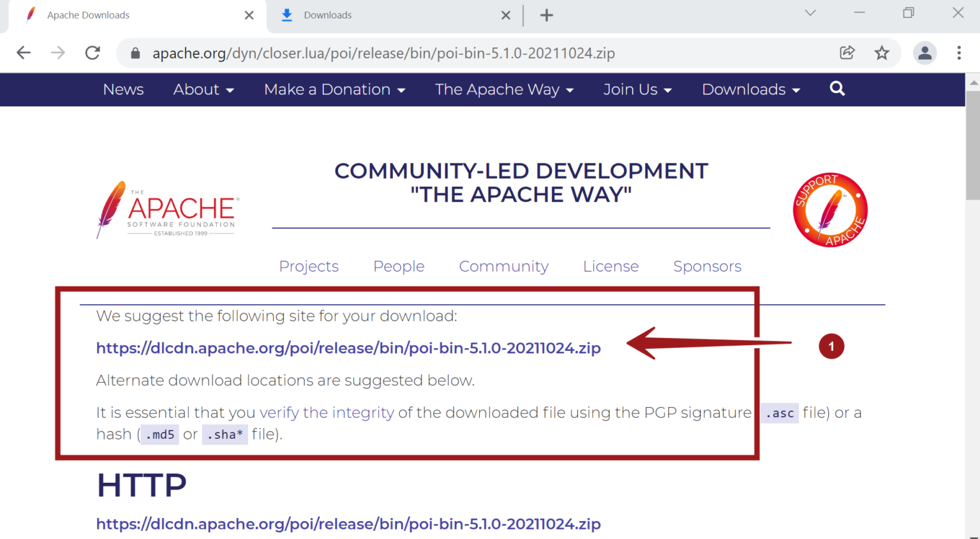Click the suggested poi-bin zip download link
Screen dimensions: 980x539
pos(348,348)
